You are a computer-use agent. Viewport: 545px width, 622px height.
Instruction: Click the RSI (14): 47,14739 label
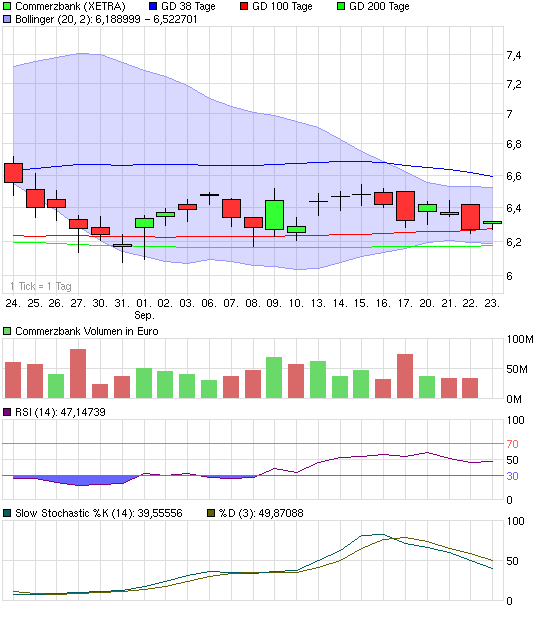point(60,412)
